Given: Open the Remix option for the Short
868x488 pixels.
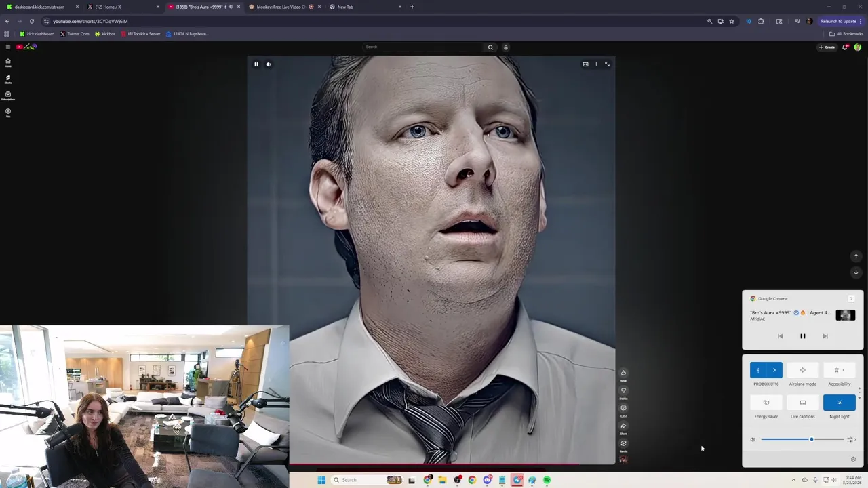Looking at the screenshot, I should click(623, 443).
